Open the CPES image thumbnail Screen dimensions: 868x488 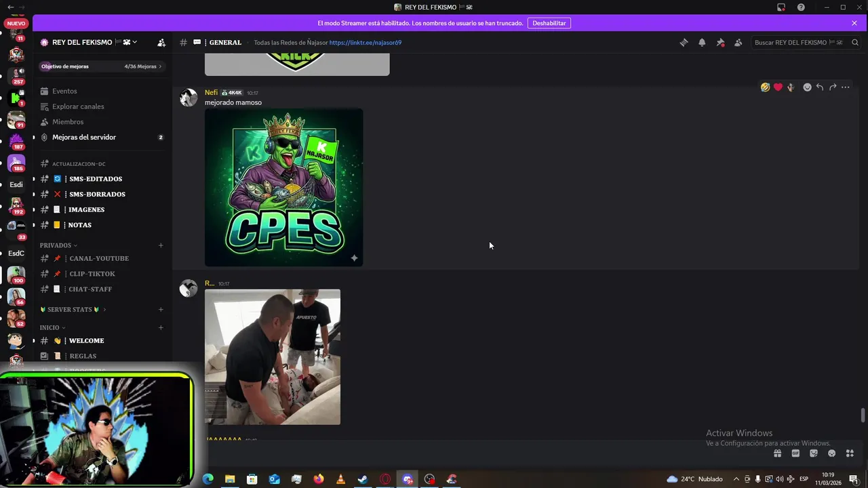pos(283,188)
